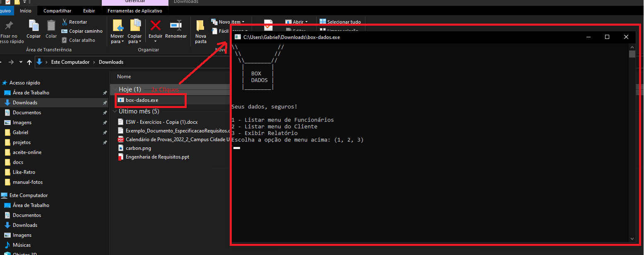Open the Novo item dropdown
Viewport: 644px width, 255px height.
click(x=228, y=22)
